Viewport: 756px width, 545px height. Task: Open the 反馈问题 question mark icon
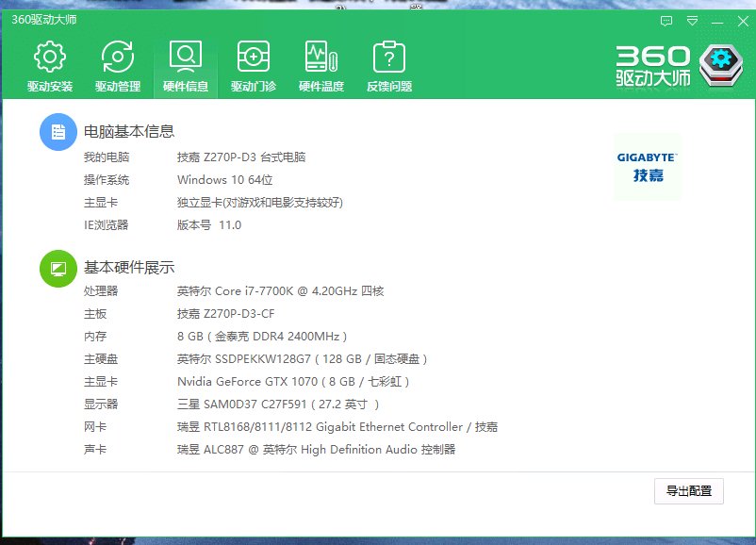(389, 57)
